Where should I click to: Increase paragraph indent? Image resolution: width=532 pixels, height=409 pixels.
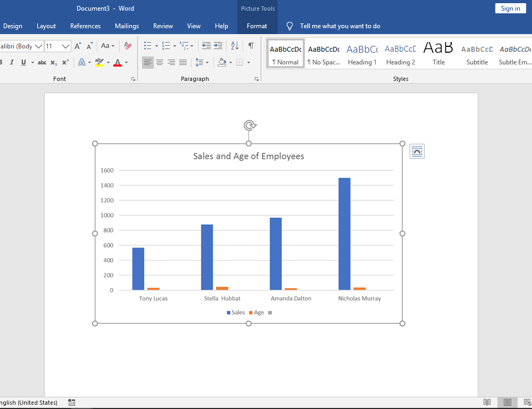219,46
